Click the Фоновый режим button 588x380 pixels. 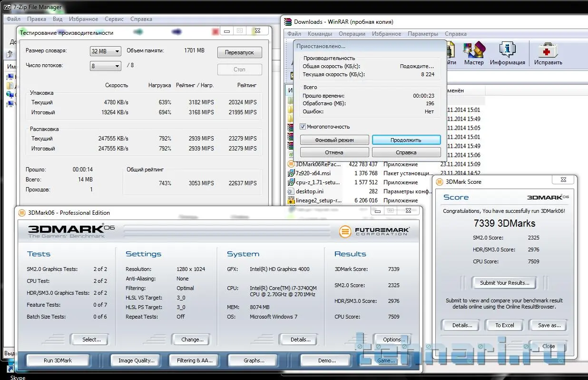334,140
